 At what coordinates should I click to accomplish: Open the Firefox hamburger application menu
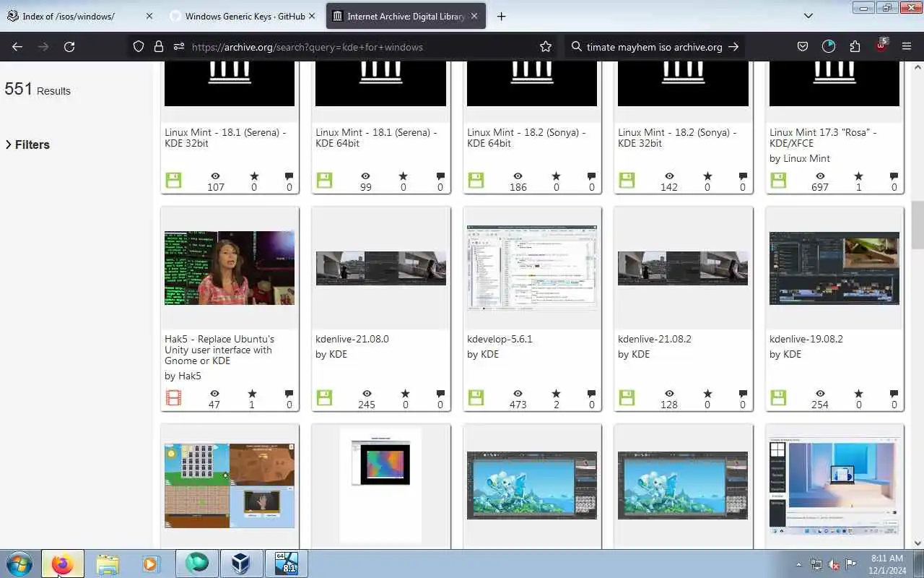pos(907,46)
